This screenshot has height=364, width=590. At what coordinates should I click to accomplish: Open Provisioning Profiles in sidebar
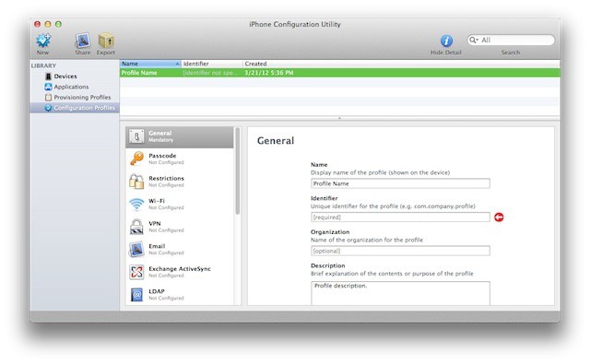[82, 97]
